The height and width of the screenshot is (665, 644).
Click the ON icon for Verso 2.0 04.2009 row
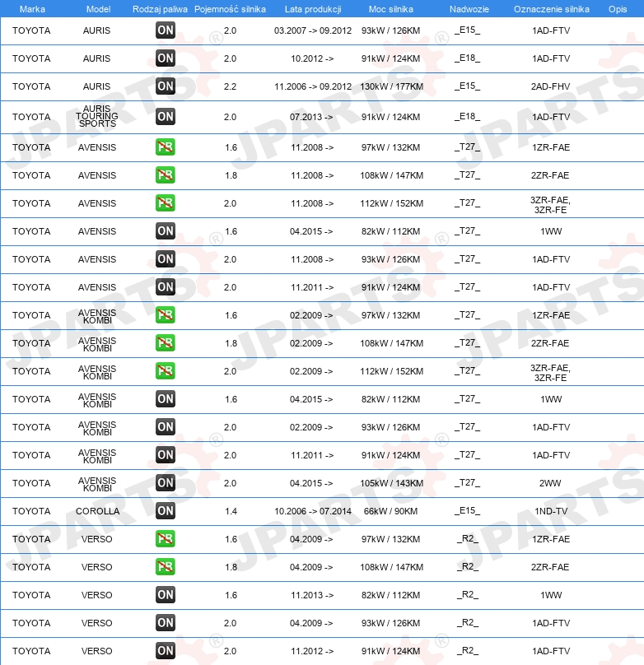(x=166, y=623)
